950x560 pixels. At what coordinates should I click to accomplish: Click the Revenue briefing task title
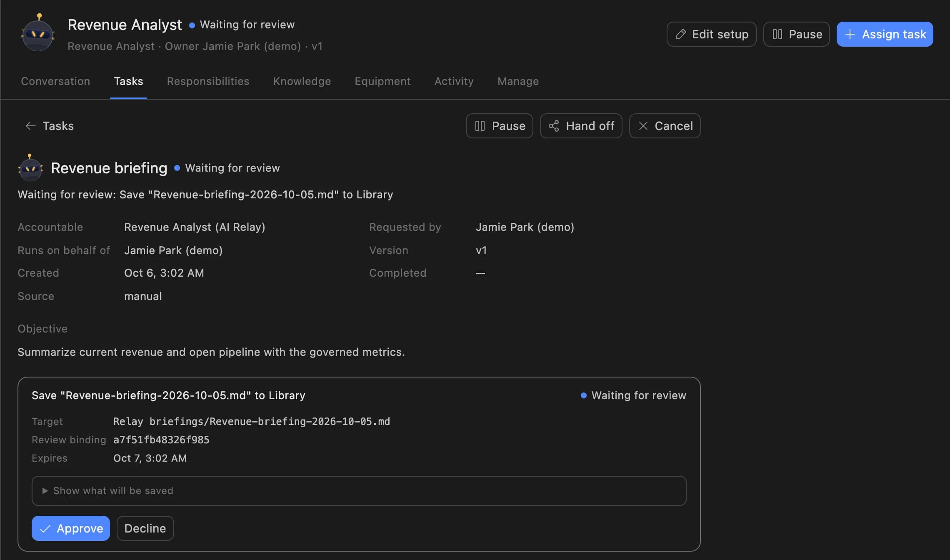(109, 168)
